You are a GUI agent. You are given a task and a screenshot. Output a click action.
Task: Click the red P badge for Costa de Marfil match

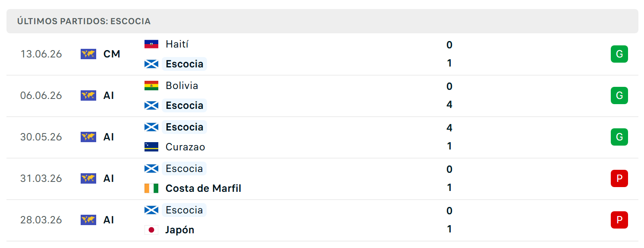point(619,178)
